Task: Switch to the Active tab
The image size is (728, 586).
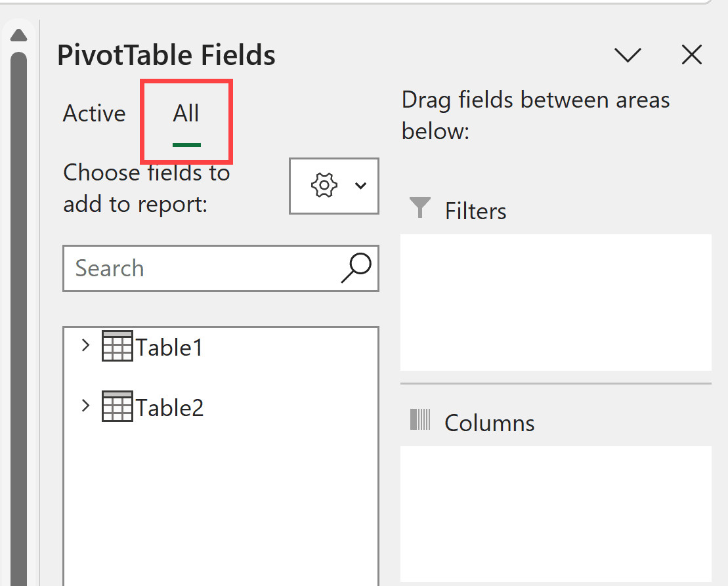Action: 94,113
